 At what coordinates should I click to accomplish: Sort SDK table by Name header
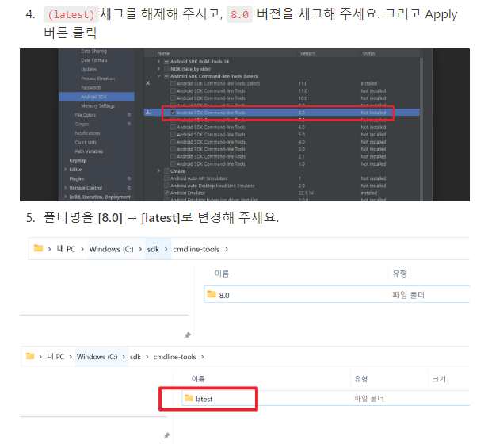coord(163,53)
